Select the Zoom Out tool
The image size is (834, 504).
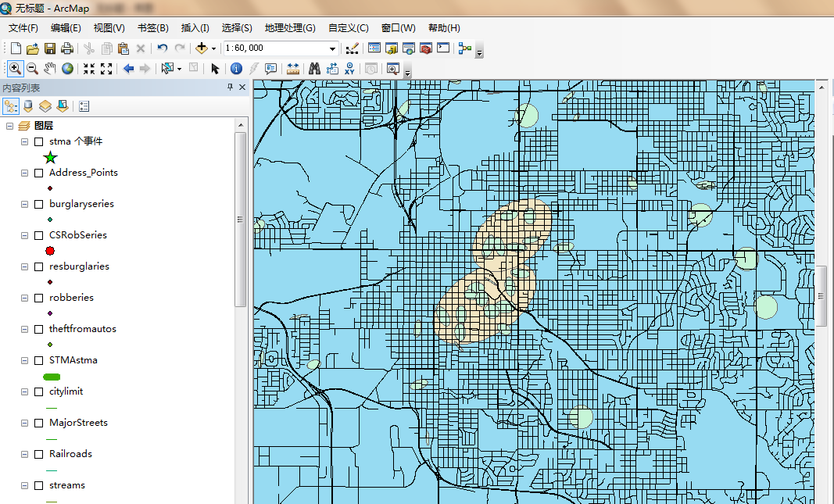33,69
